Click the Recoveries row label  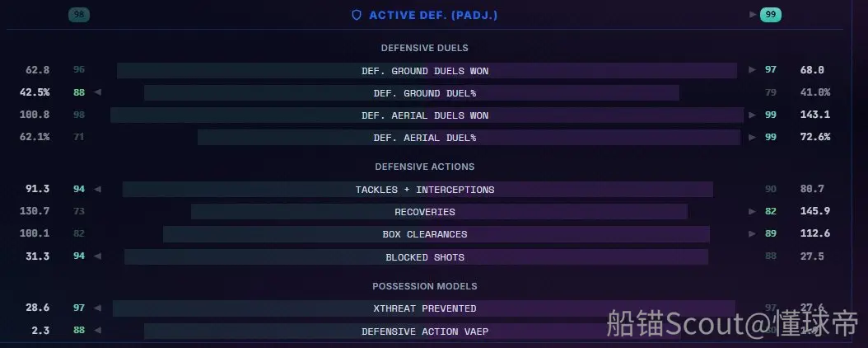pos(425,212)
